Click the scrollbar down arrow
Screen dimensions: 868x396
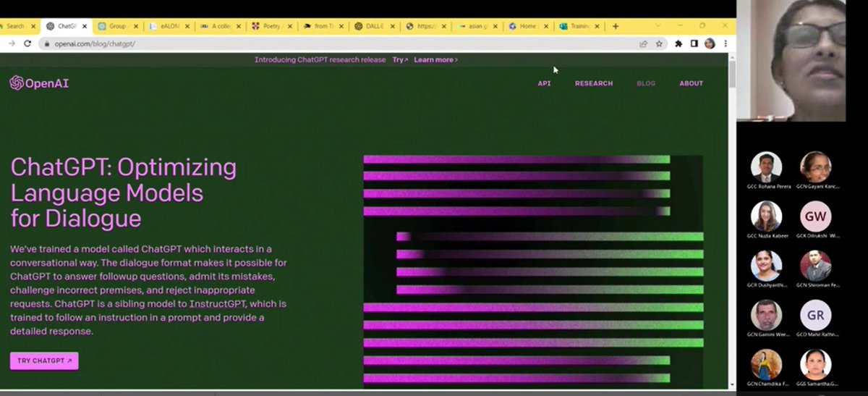pyautogui.click(x=732, y=385)
